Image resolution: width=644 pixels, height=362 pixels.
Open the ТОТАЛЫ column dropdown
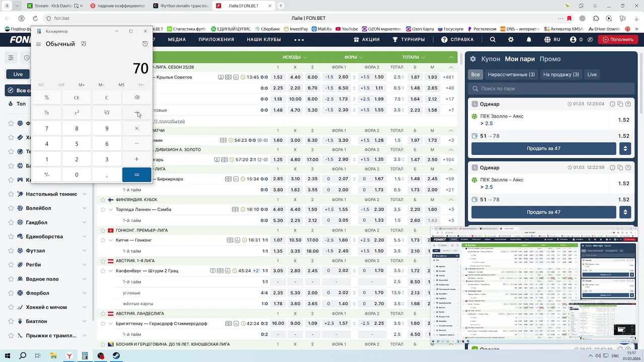tap(414, 57)
